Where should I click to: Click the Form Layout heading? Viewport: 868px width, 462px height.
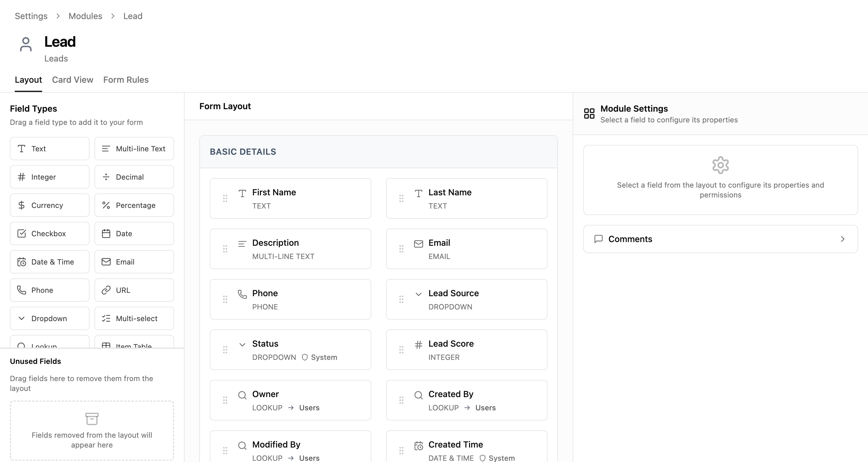tap(225, 106)
